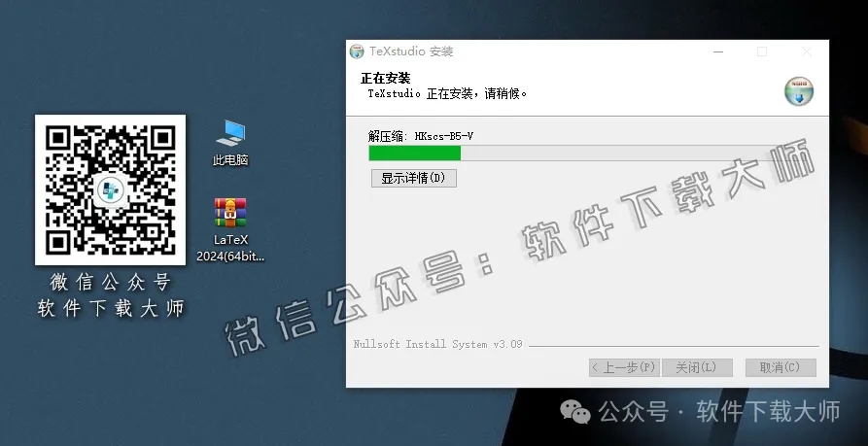Click the TeXstudio installer title bar icon
The height and width of the screenshot is (446, 868).
357,51
